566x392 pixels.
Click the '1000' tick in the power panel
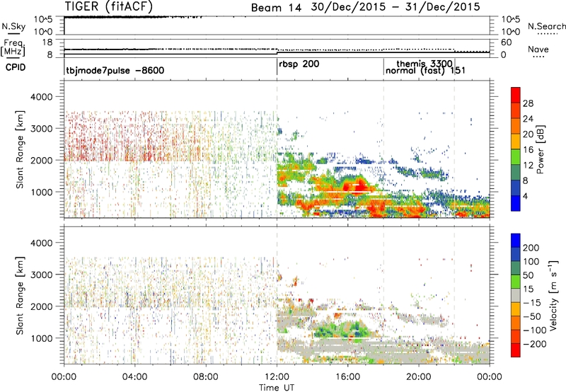tap(41, 192)
